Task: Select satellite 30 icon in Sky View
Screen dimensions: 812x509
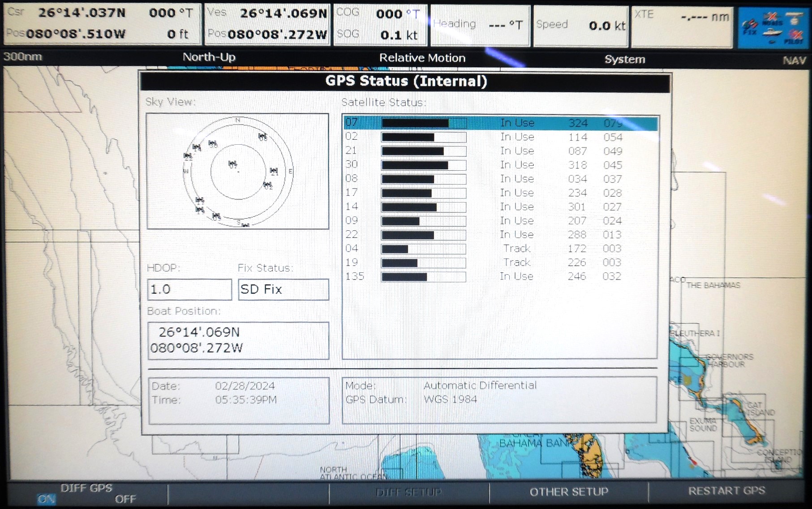Action: click(x=213, y=143)
